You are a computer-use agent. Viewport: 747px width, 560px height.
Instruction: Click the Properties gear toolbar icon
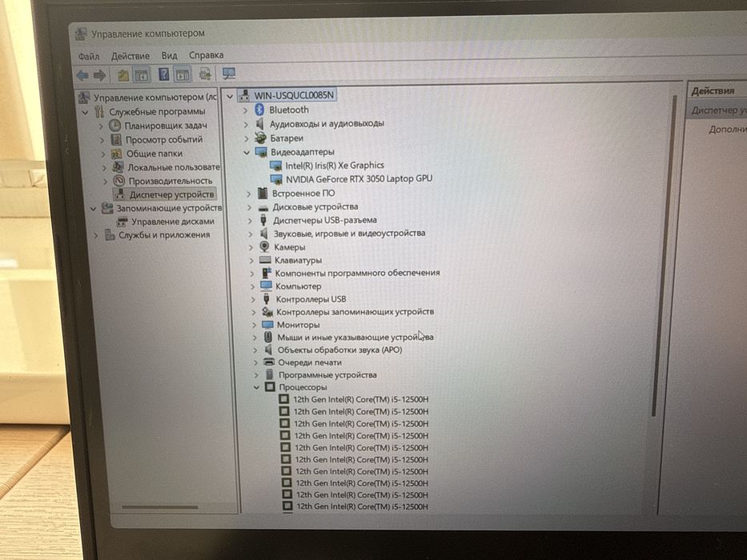[205, 74]
